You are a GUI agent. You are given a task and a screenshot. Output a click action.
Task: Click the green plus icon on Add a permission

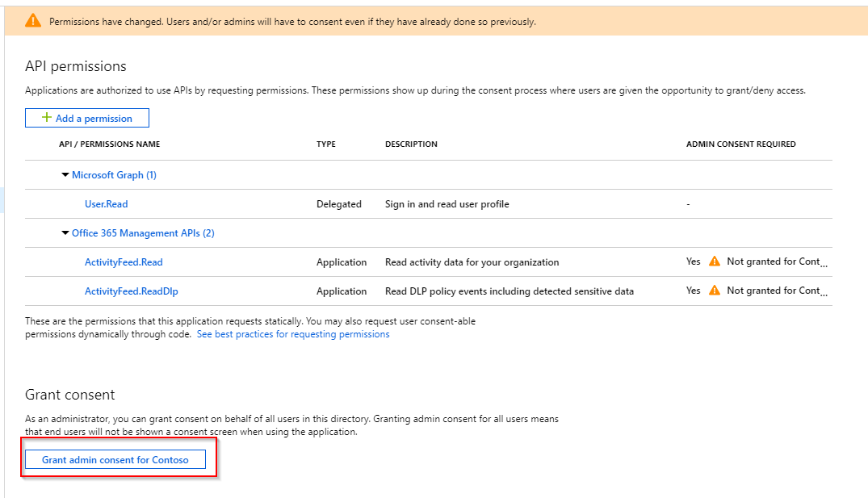47,117
